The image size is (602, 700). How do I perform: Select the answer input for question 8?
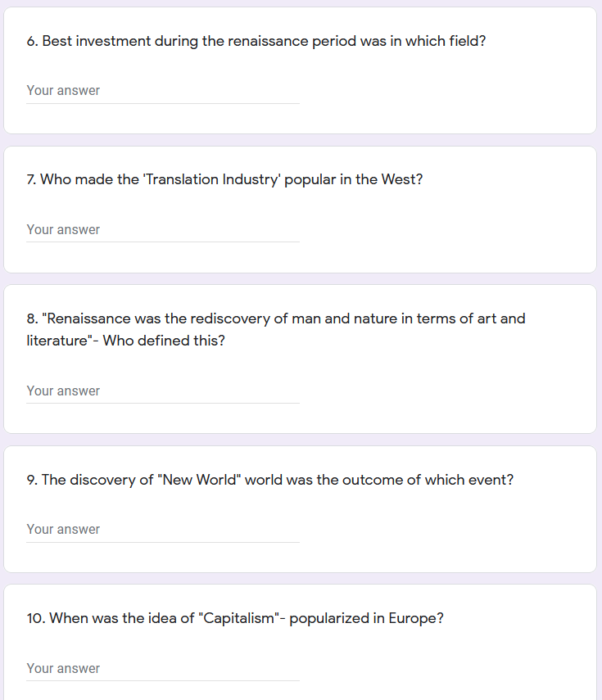162,391
